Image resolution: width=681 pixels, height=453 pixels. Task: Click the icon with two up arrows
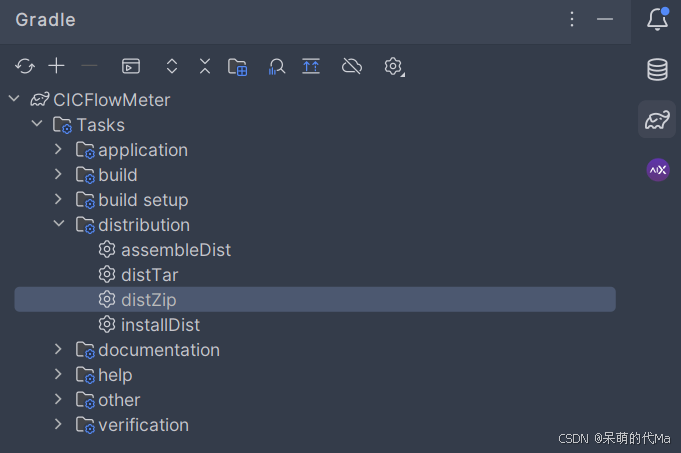click(311, 66)
